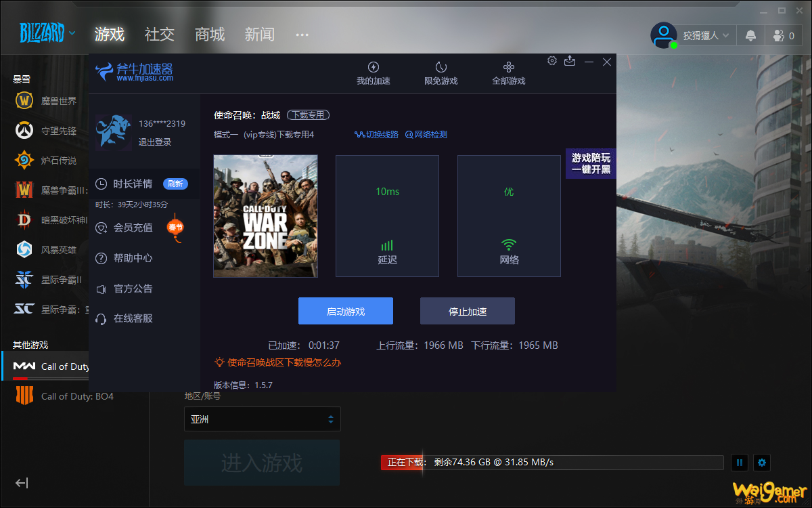Viewport: 812px width, 508px height.
Task: Select Overwatch (守望先锋) in the game list
Action: tap(46, 131)
